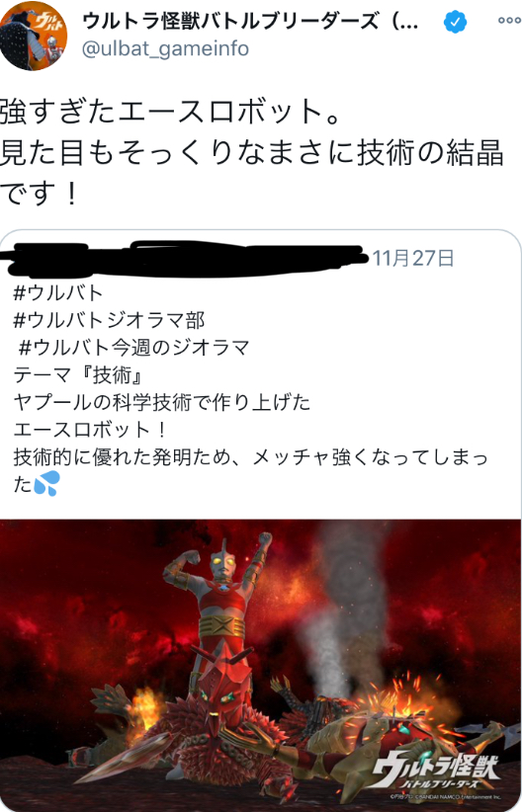Click the blue verified badge

pos(455,22)
